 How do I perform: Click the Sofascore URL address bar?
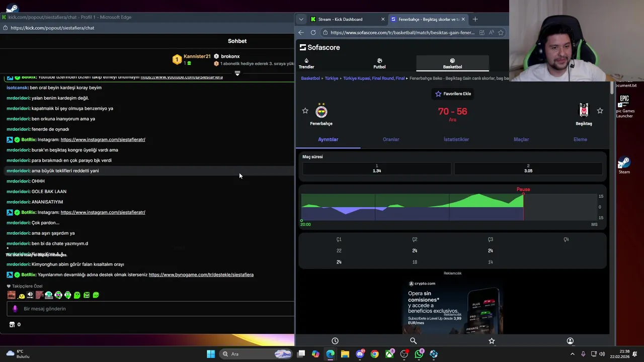[402, 33]
